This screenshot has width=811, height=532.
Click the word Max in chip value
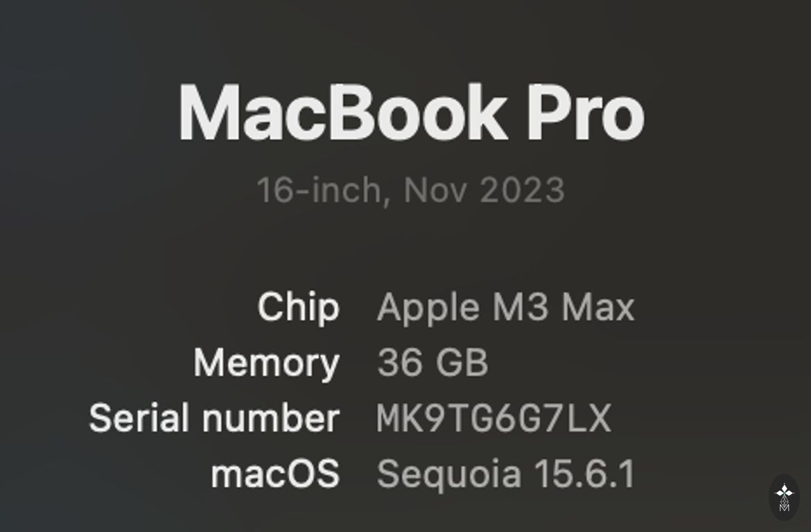click(x=598, y=307)
